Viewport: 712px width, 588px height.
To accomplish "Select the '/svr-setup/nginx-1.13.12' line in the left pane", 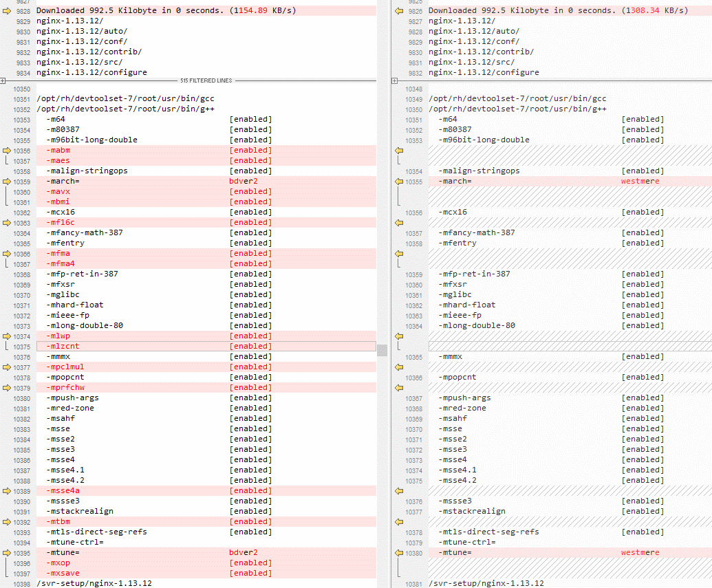I will pos(206,583).
